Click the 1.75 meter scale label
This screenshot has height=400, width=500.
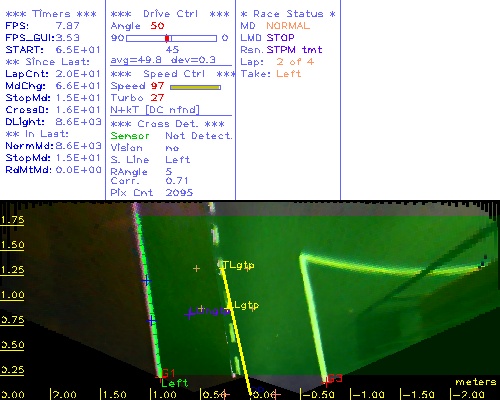(12, 220)
